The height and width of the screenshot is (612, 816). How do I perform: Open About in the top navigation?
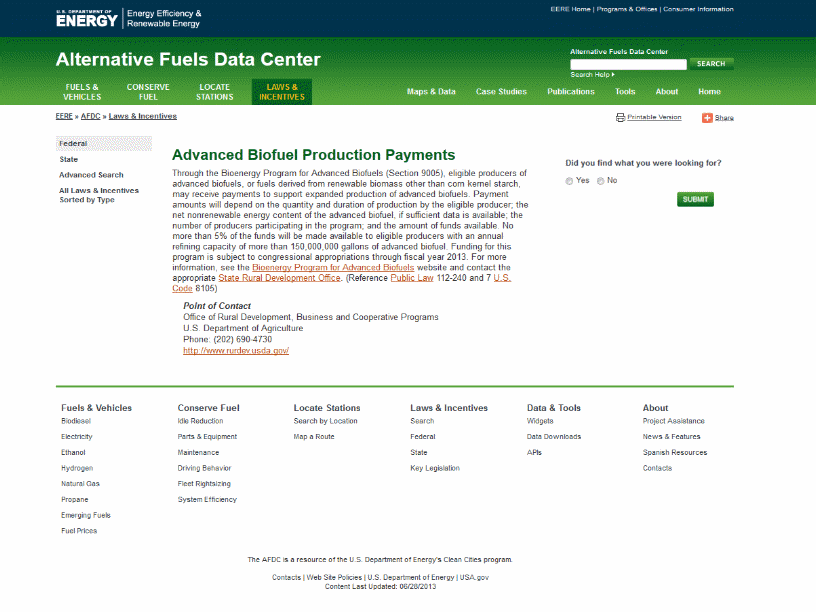coord(667,92)
